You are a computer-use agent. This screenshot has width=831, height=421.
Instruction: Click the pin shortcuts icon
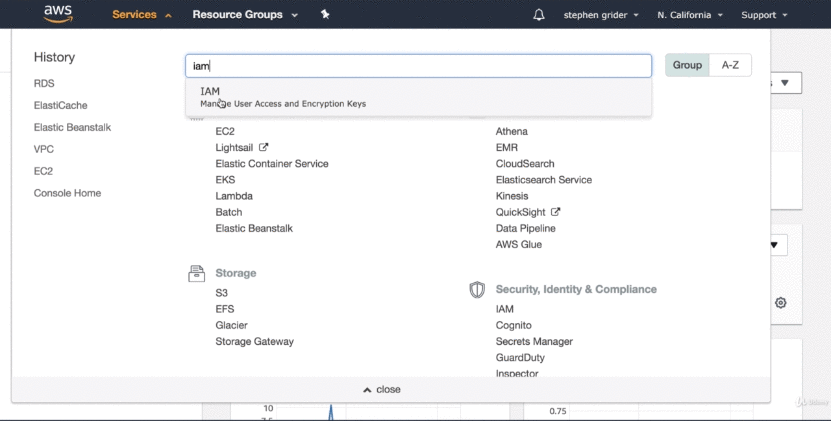pyautogui.click(x=325, y=15)
